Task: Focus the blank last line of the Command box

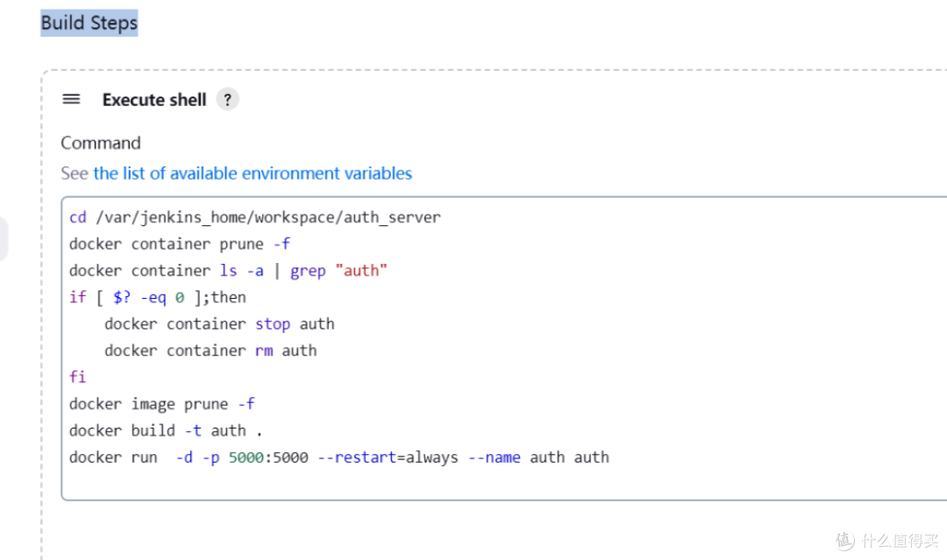Action: coord(503,484)
